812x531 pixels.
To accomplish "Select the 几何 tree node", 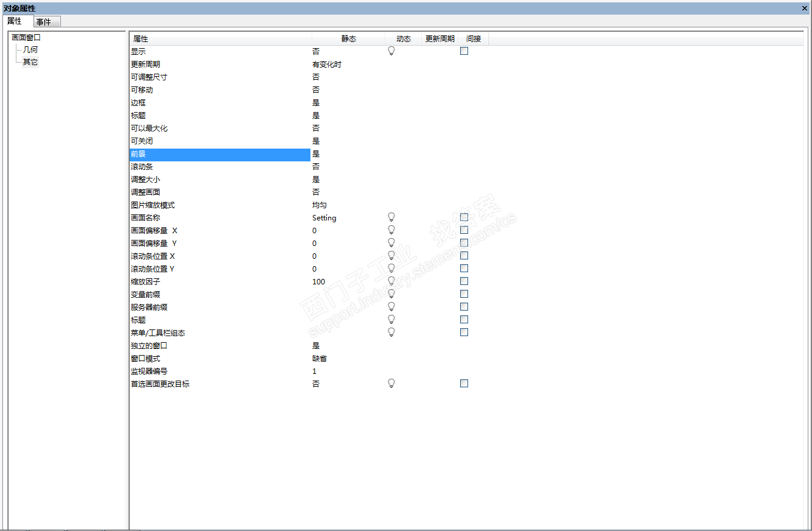I will tap(30, 50).
